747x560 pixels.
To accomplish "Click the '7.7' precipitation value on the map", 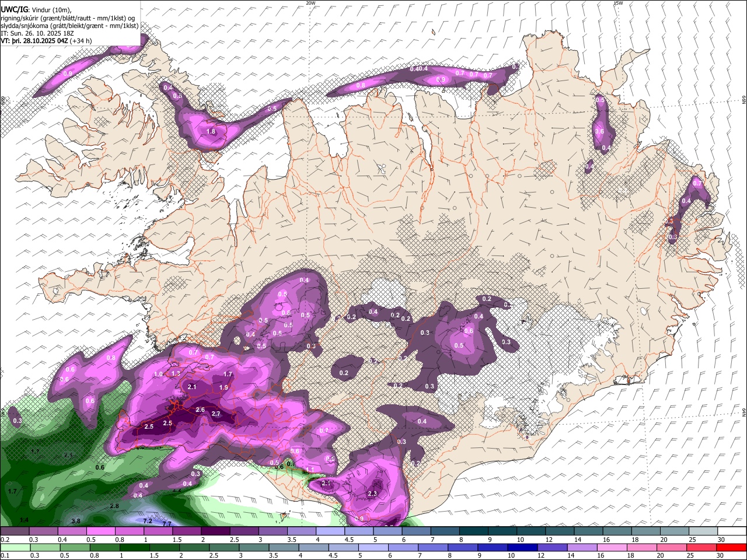I will (167, 524).
